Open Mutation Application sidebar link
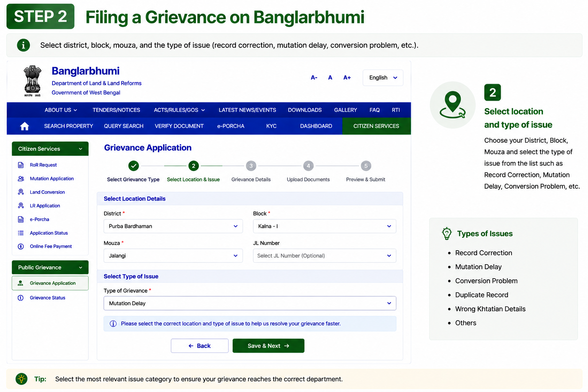The width and height of the screenshot is (588, 392). [x=52, y=179]
